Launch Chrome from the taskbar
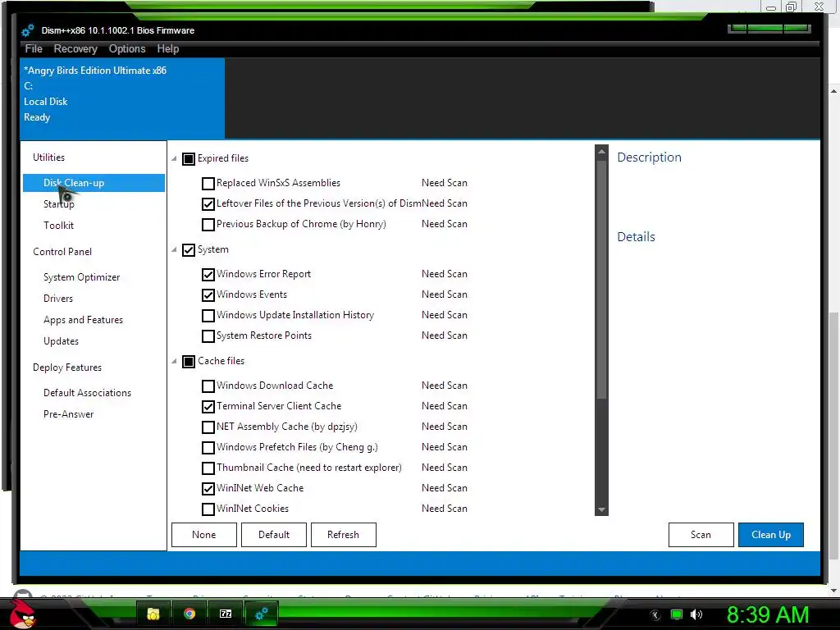Viewport: 840px width, 630px height. point(189,614)
